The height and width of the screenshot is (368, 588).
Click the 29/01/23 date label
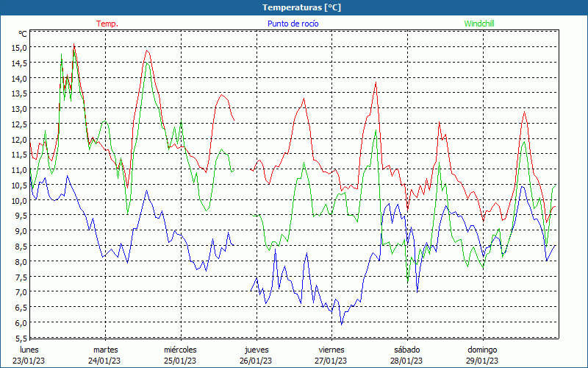(482, 361)
